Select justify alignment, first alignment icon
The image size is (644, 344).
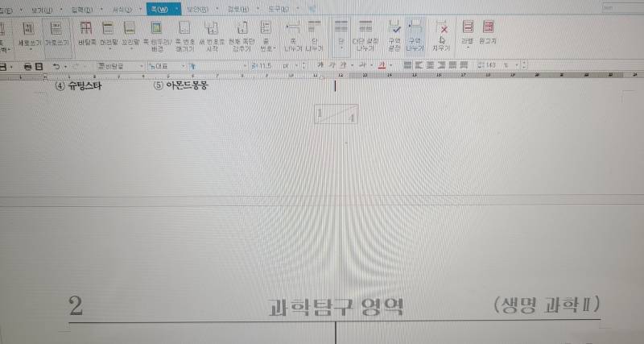tap(407, 65)
